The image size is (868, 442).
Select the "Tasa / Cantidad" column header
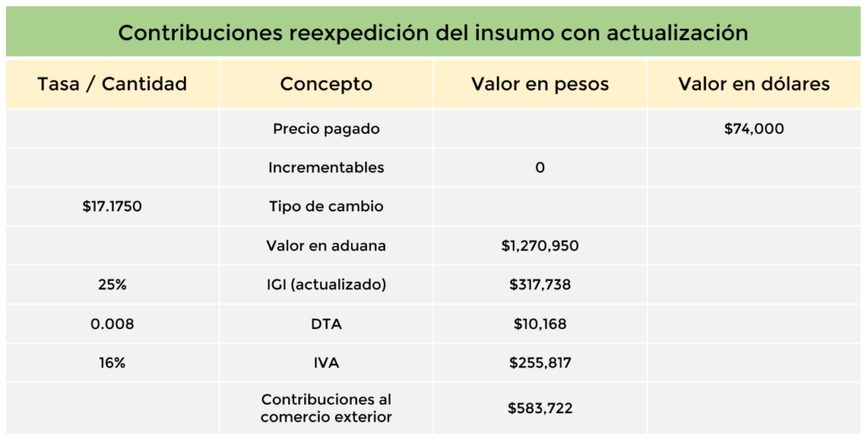(113, 84)
